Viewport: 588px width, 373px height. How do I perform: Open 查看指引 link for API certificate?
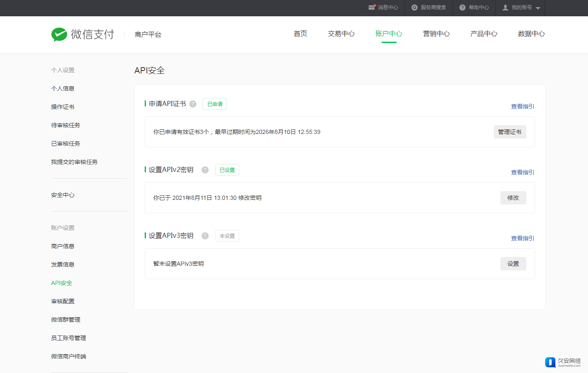coord(523,106)
